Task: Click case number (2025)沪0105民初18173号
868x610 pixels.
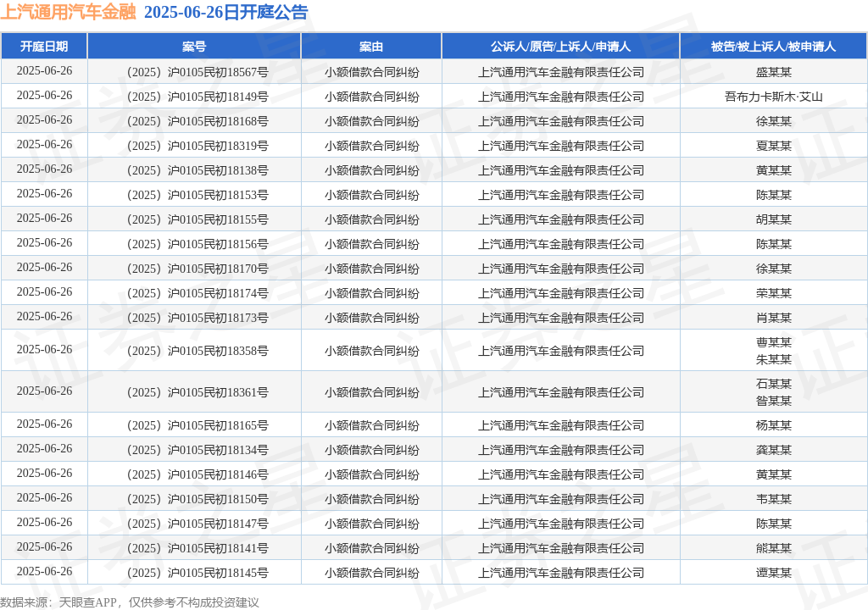Action: [198, 318]
